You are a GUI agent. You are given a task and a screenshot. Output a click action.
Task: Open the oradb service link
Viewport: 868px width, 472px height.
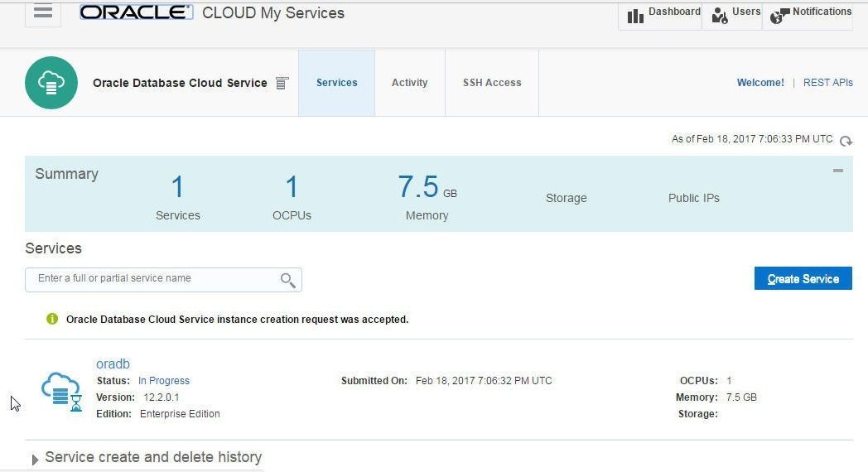[x=113, y=364]
